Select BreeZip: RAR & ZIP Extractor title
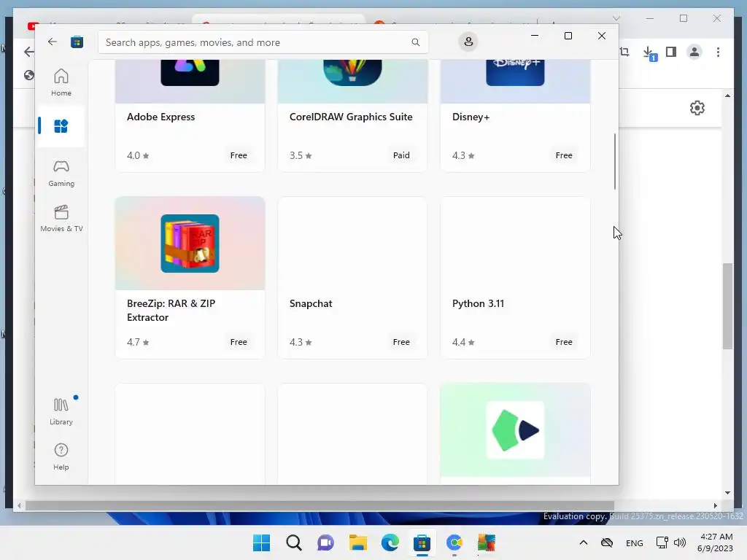The width and height of the screenshot is (747, 560). tap(171, 311)
